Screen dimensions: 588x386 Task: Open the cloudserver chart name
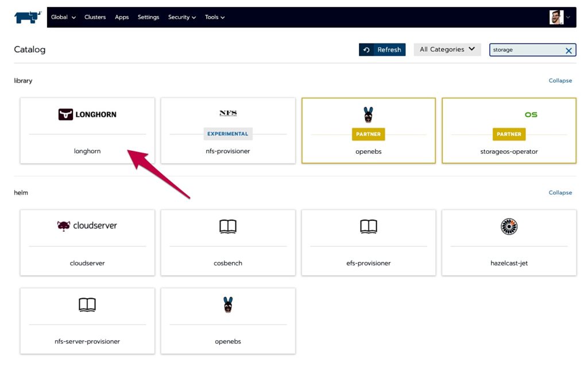pyautogui.click(x=87, y=263)
